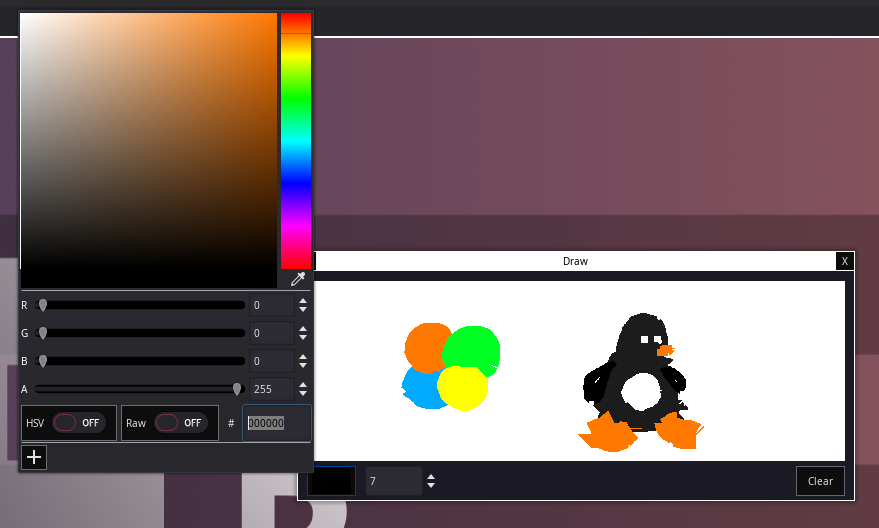The image size is (879, 528).
Task: Decrease the A value with down arrow
Action: click(x=303, y=393)
